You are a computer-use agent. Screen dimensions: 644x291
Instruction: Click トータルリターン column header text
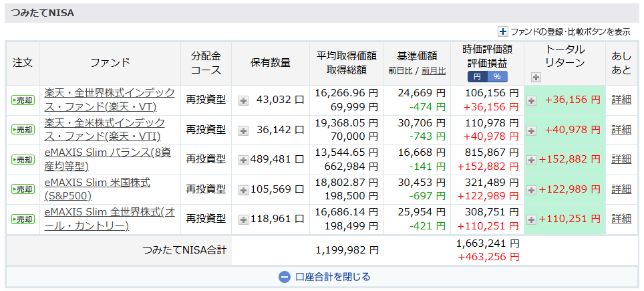pyautogui.click(x=565, y=56)
